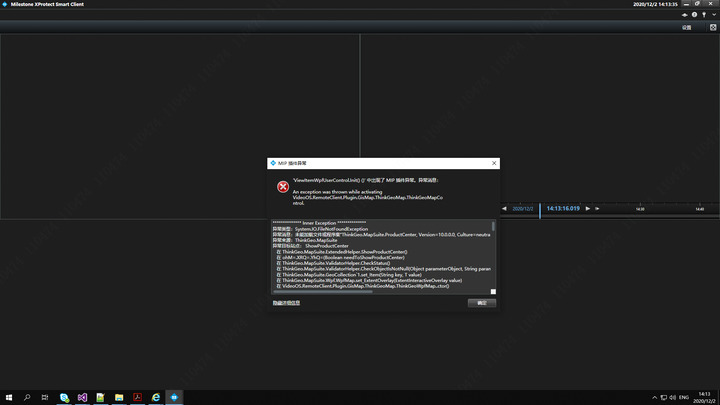720x405 pixels.
Task: Click the playback button right of timestamp
Action: pyautogui.click(x=588, y=209)
